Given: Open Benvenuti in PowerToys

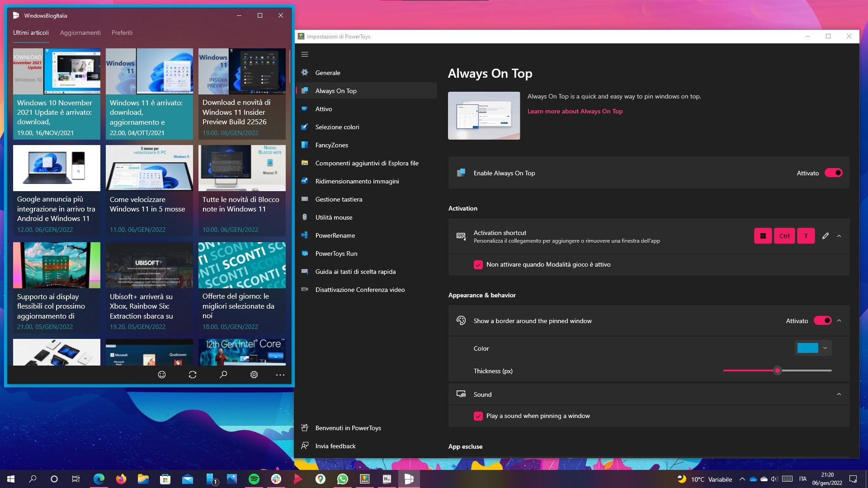Looking at the screenshot, I should pyautogui.click(x=366, y=428).
